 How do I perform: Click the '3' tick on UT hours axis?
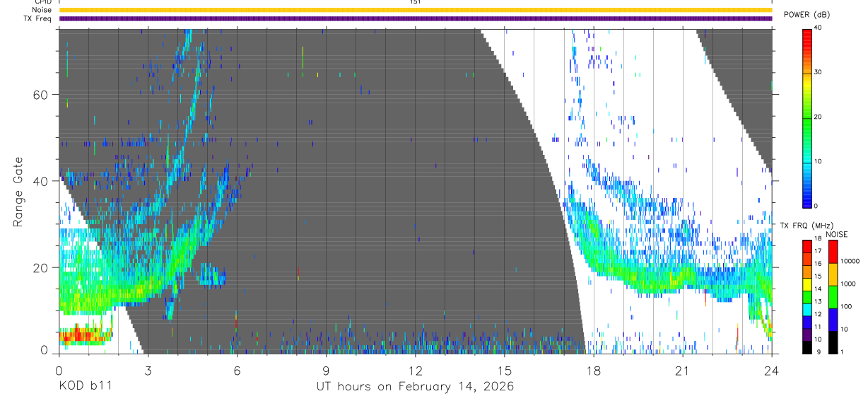pyautogui.click(x=148, y=370)
